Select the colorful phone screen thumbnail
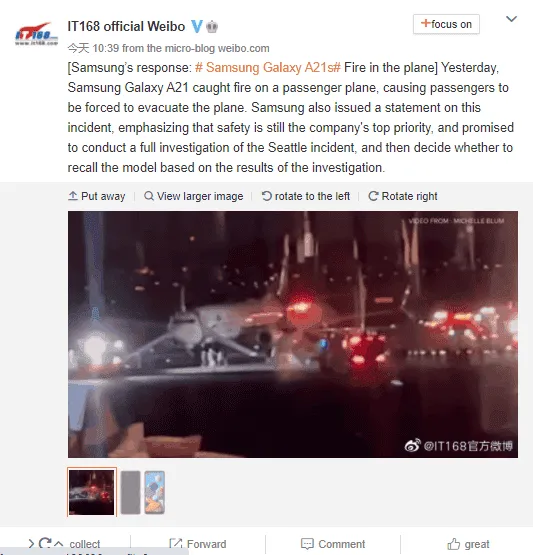This screenshot has width=533, height=555. coord(155,492)
